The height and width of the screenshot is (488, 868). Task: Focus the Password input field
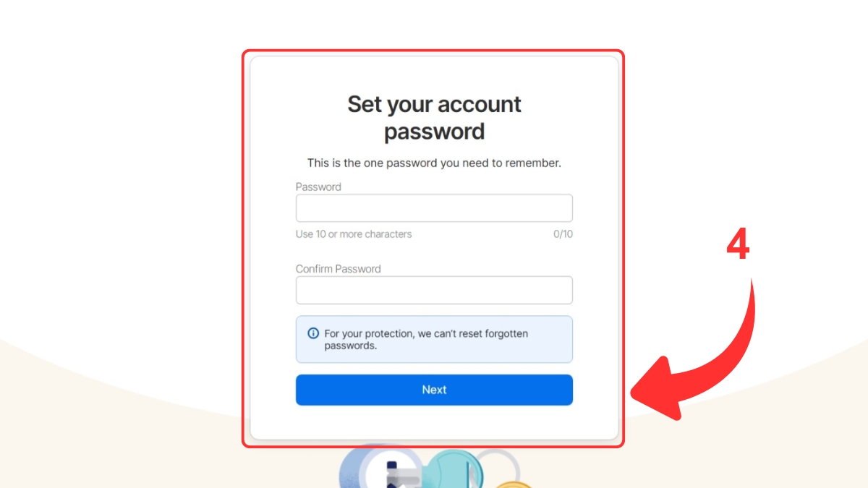click(434, 208)
